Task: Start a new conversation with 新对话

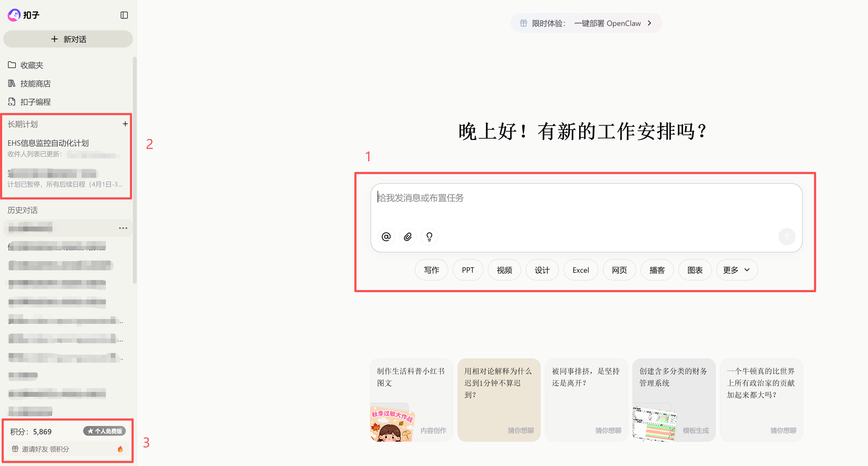Action: [68, 39]
